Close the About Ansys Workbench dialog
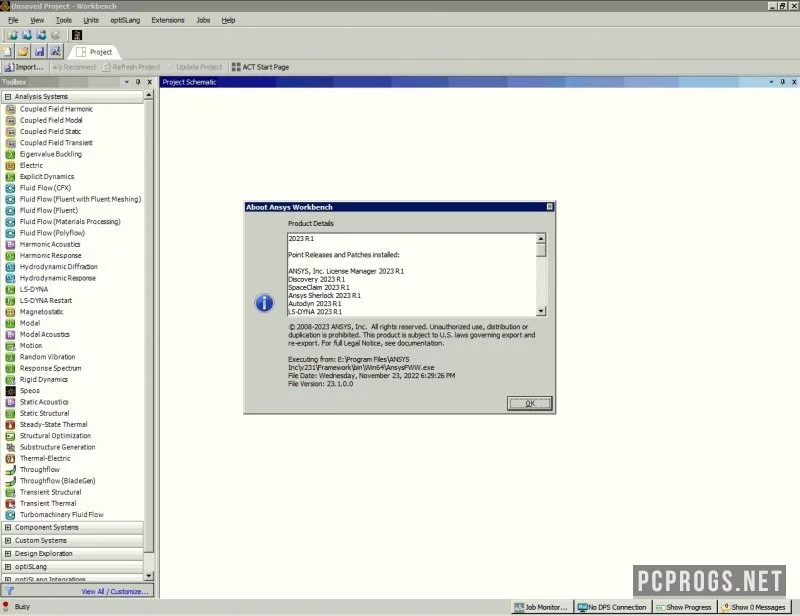The height and width of the screenshot is (616, 800). pyautogui.click(x=549, y=207)
